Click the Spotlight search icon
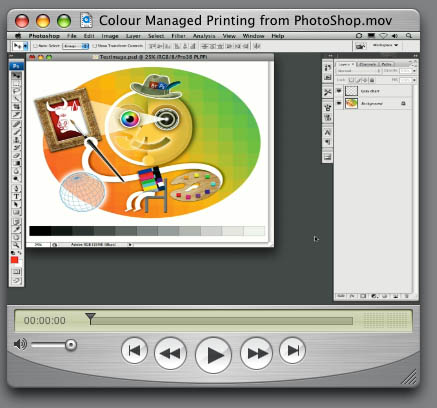This screenshot has width=437, height=408. tap(409, 36)
